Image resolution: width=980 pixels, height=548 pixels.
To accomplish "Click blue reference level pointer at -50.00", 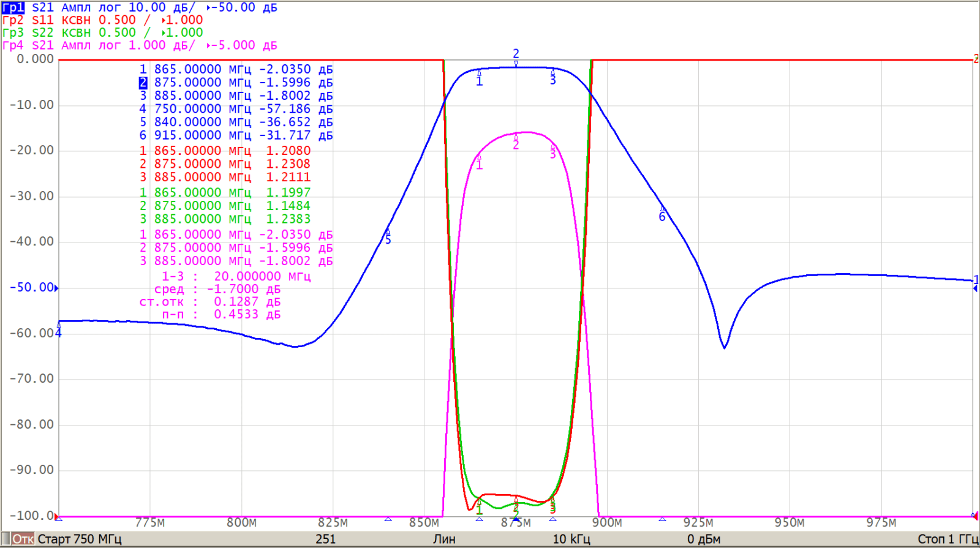I will 56,288.
